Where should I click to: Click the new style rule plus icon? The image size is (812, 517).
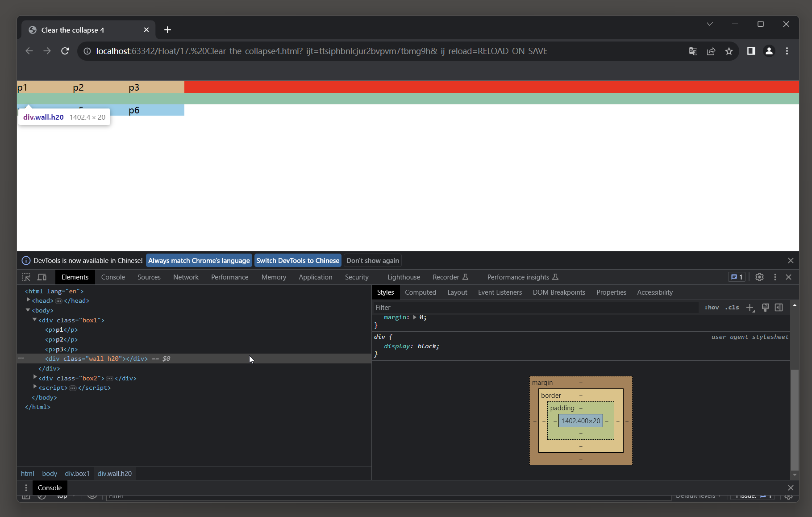point(750,308)
